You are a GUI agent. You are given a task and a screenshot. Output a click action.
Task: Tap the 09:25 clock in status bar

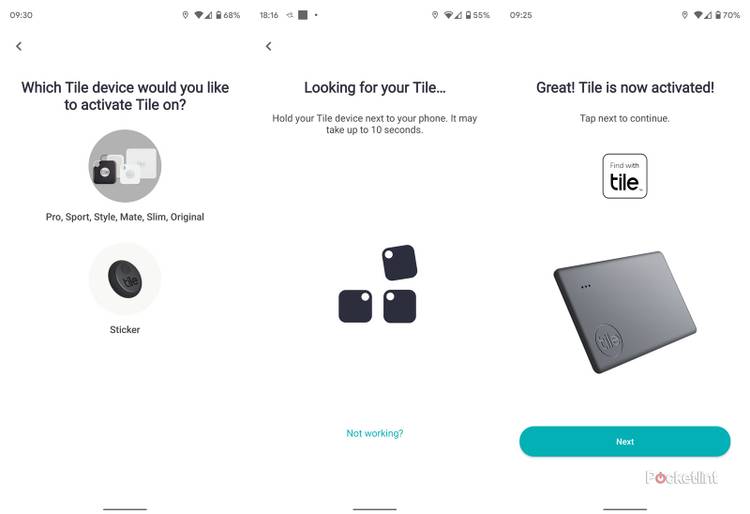coord(521,15)
